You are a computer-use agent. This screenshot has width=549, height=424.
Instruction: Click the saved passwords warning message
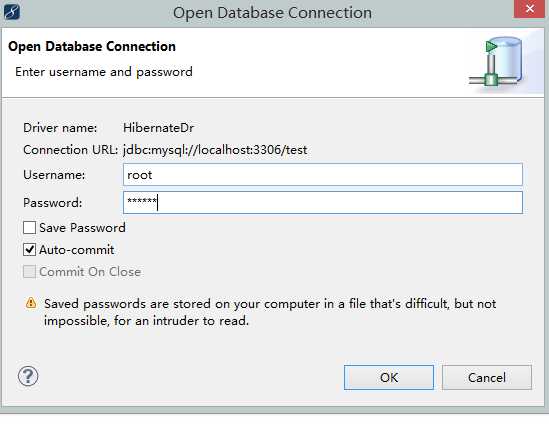point(270,312)
